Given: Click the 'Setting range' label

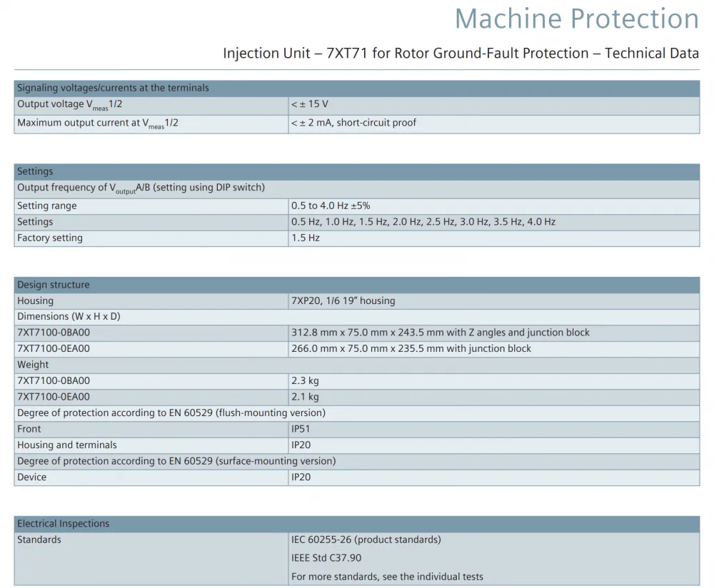Looking at the screenshot, I should [47, 206].
